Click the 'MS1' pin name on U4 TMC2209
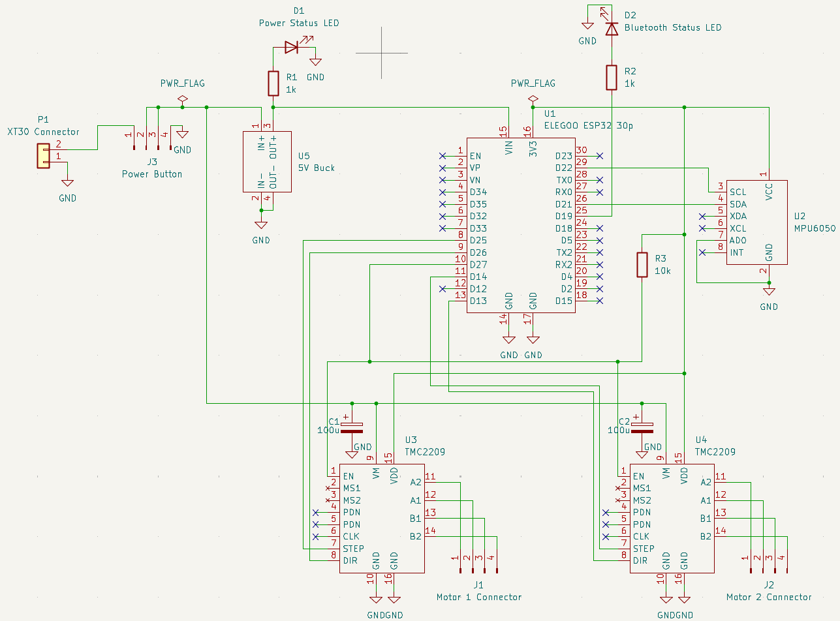Image resolution: width=840 pixels, height=621 pixels. [x=642, y=489]
